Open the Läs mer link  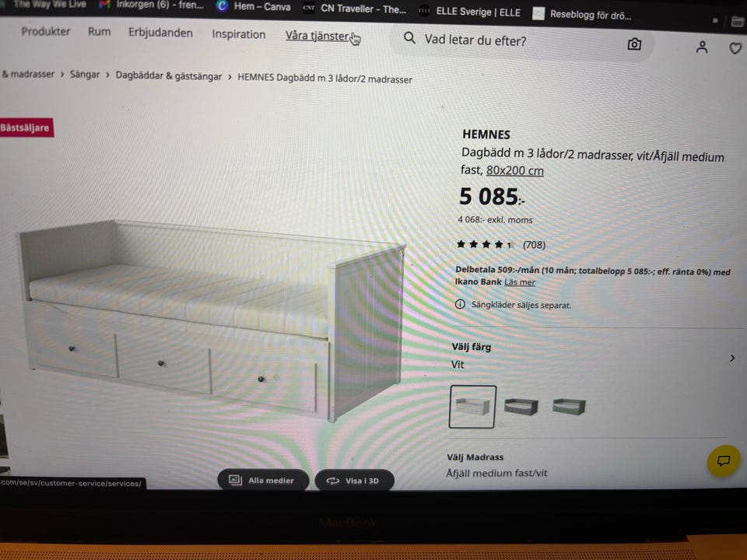pyautogui.click(x=520, y=282)
